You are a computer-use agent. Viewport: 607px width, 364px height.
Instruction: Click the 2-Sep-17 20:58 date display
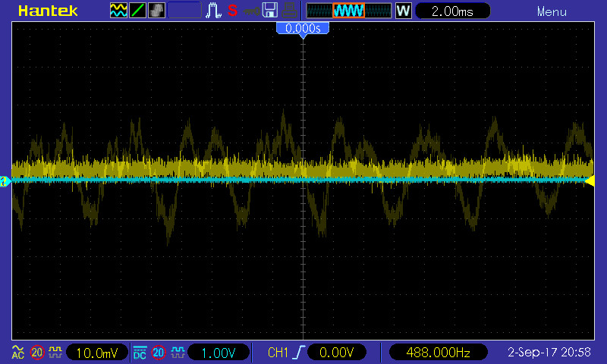point(549,353)
